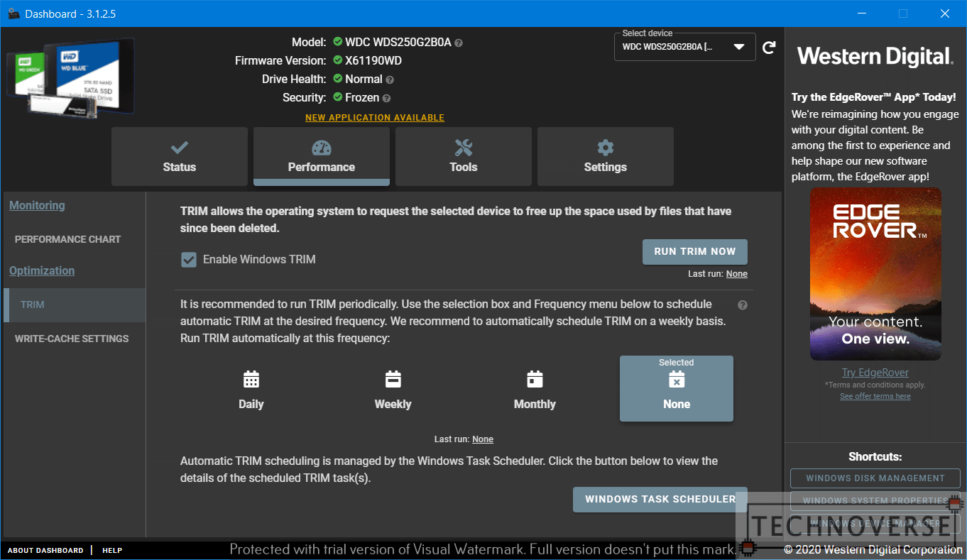Click the Monitoring section heading
967x560 pixels.
pyautogui.click(x=37, y=205)
